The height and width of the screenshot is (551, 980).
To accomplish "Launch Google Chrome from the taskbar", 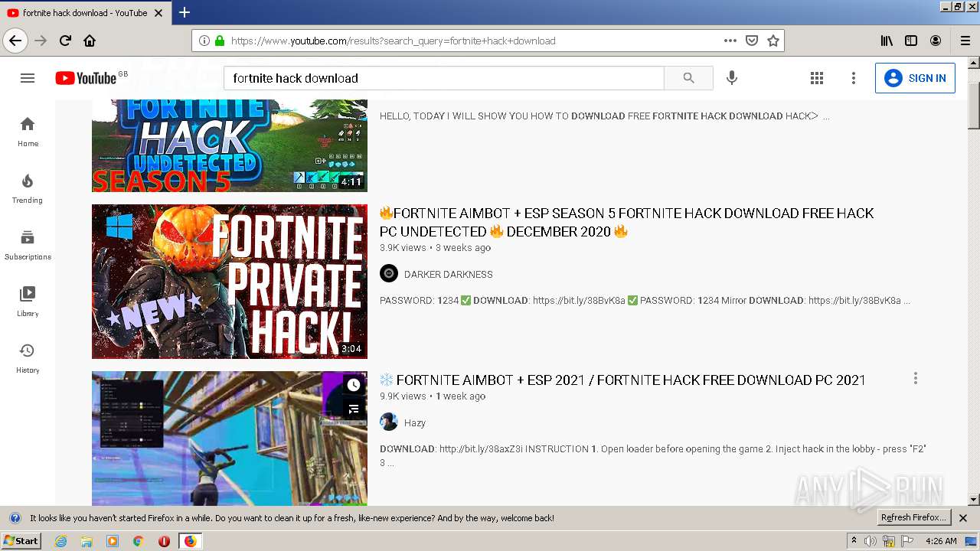I will point(138,541).
